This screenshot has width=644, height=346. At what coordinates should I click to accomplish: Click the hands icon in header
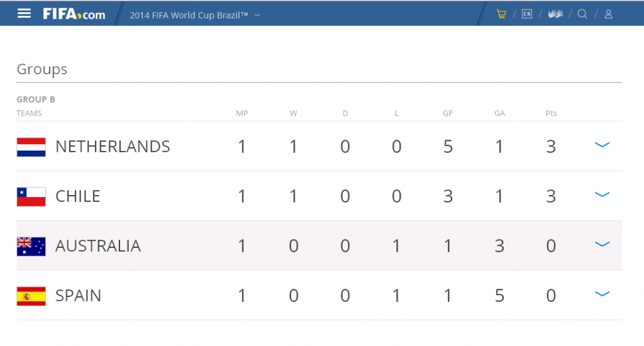(x=555, y=14)
